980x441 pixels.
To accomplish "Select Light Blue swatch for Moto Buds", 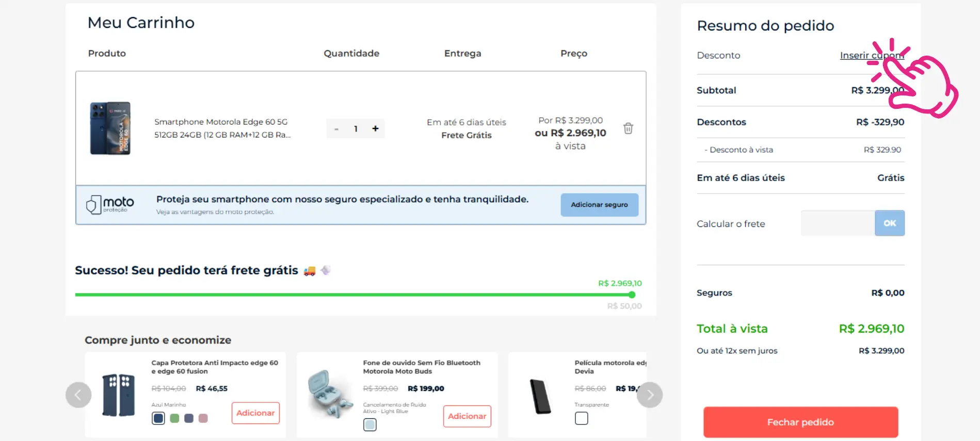I will click(x=370, y=425).
